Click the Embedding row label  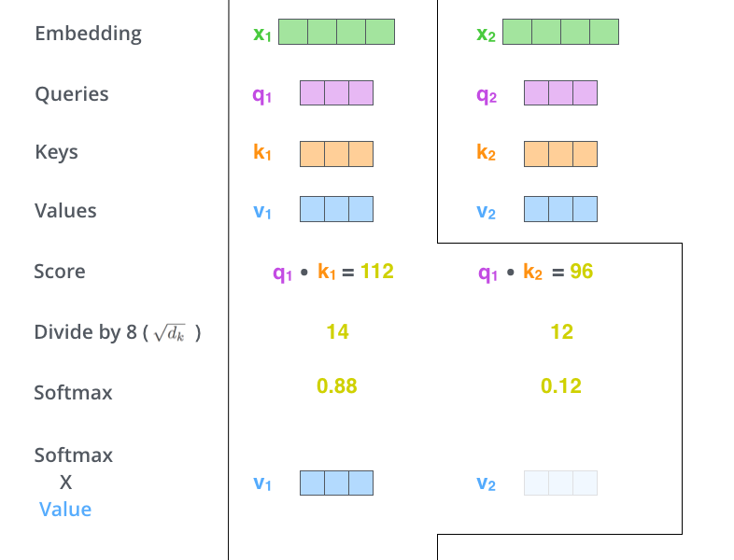[x=88, y=34]
